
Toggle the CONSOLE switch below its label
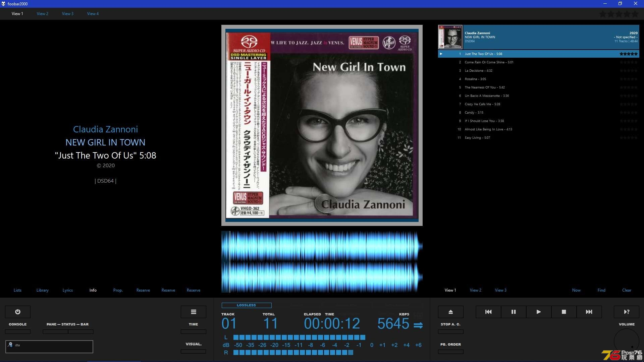[18, 331]
